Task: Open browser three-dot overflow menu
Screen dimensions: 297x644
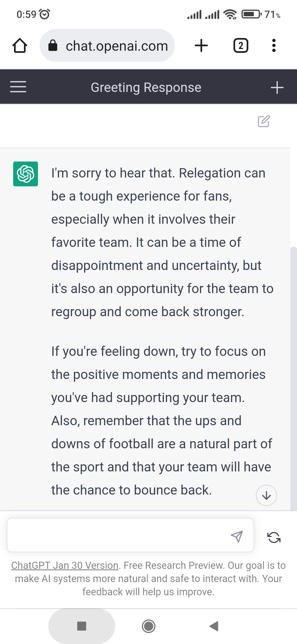Action: (274, 46)
